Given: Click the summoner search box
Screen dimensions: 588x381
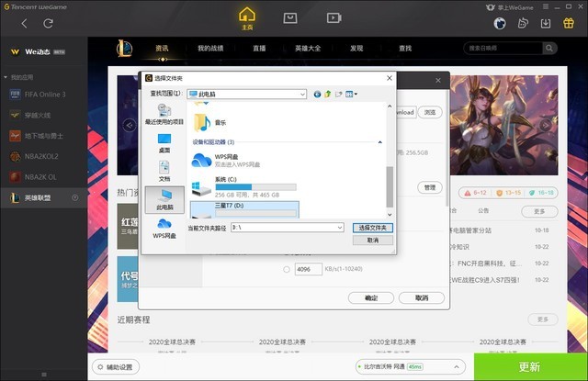Looking at the screenshot, I should coord(503,48).
